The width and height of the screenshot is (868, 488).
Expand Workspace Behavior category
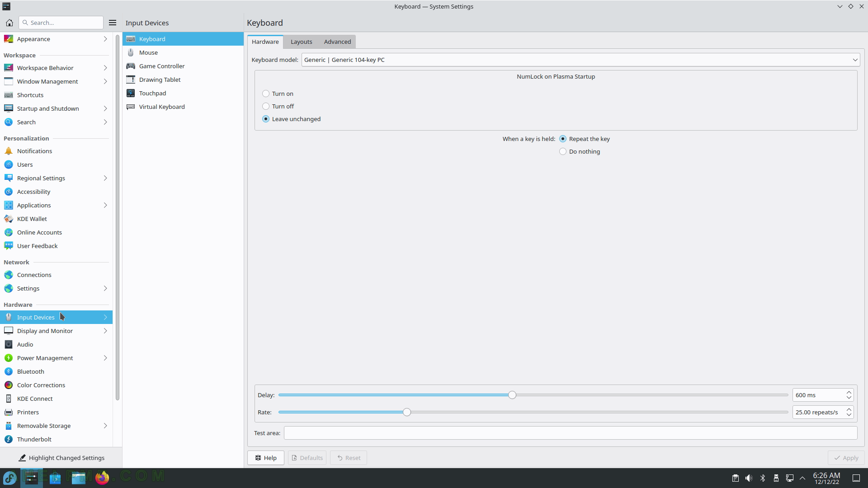pos(56,68)
